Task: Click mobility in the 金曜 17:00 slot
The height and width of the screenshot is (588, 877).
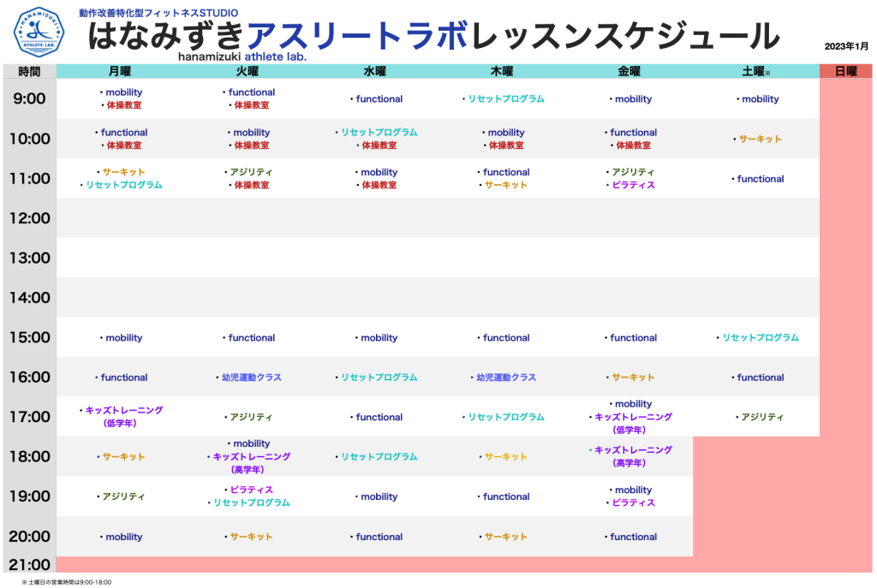Action: (x=634, y=403)
